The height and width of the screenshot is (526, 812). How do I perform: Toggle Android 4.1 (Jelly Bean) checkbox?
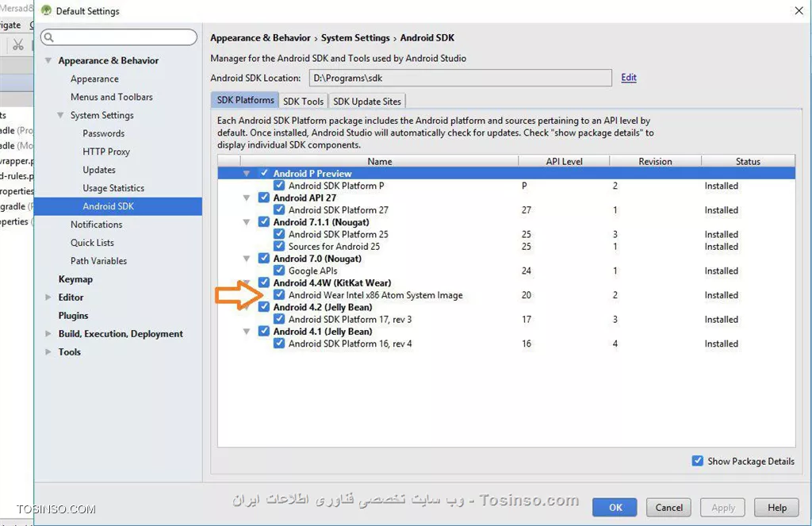click(264, 331)
